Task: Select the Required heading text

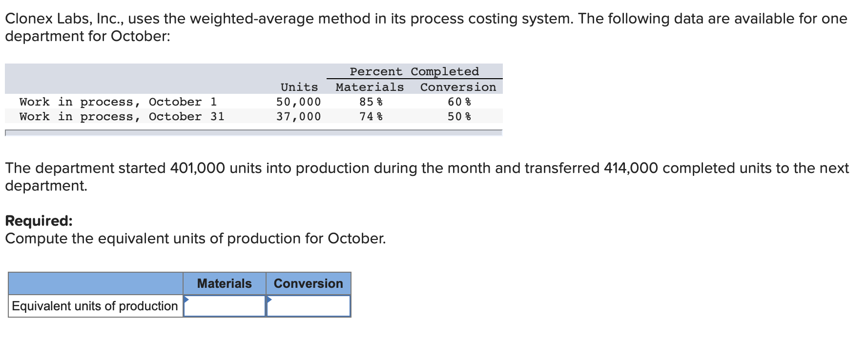Action: [x=38, y=221]
